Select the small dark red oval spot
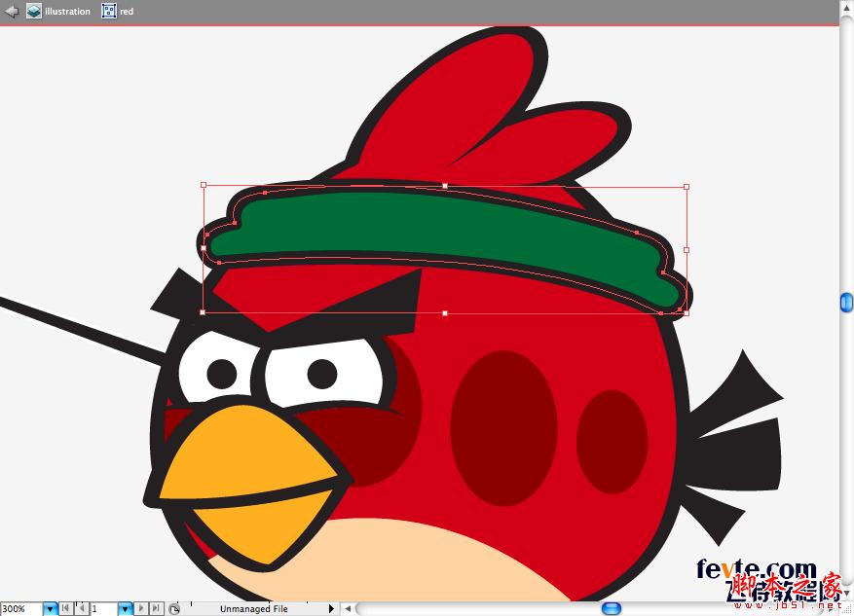The width and height of the screenshot is (854, 616). (613, 442)
